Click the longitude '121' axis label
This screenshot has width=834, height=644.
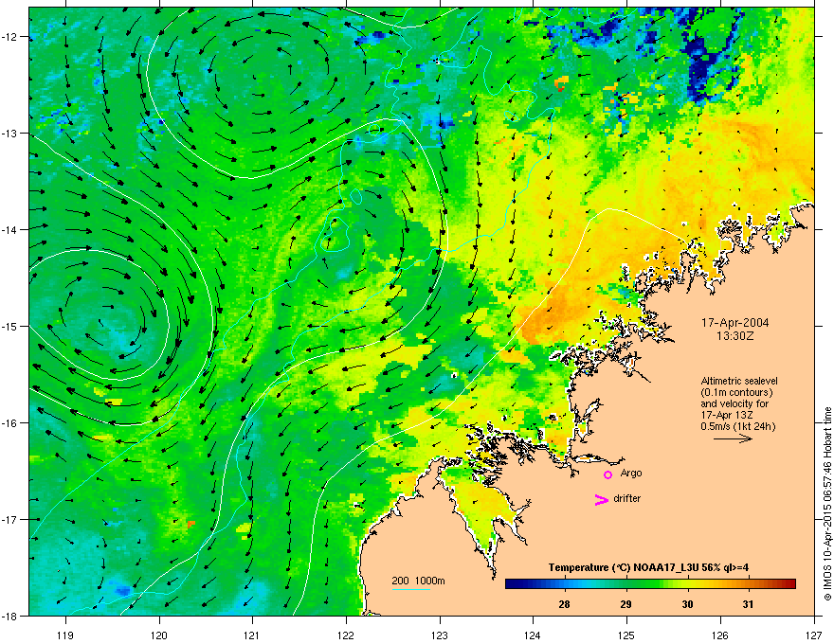coord(252,635)
